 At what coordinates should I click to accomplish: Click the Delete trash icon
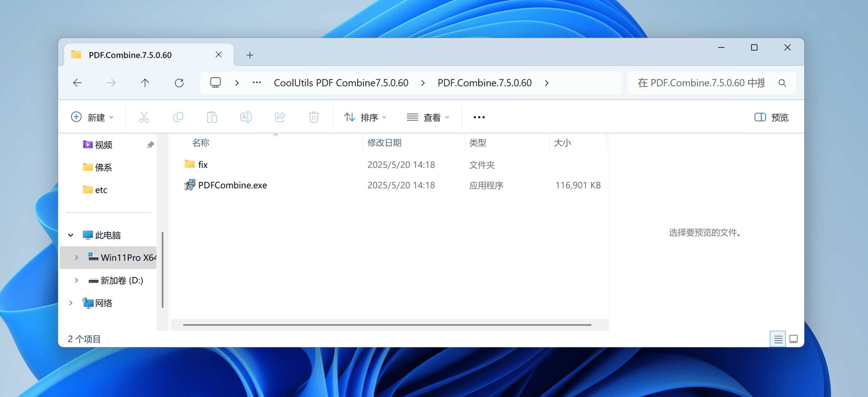pos(314,117)
